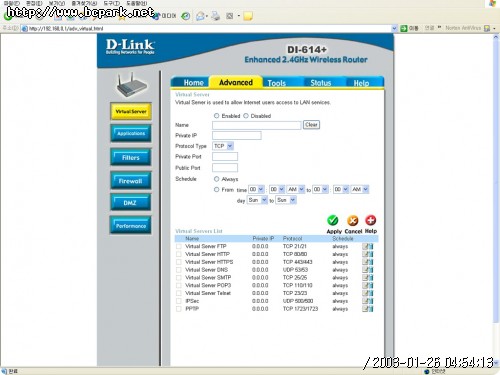Click the red Help plus icon
The height and width of the screenshot is (375, 500).
[370, 220]
